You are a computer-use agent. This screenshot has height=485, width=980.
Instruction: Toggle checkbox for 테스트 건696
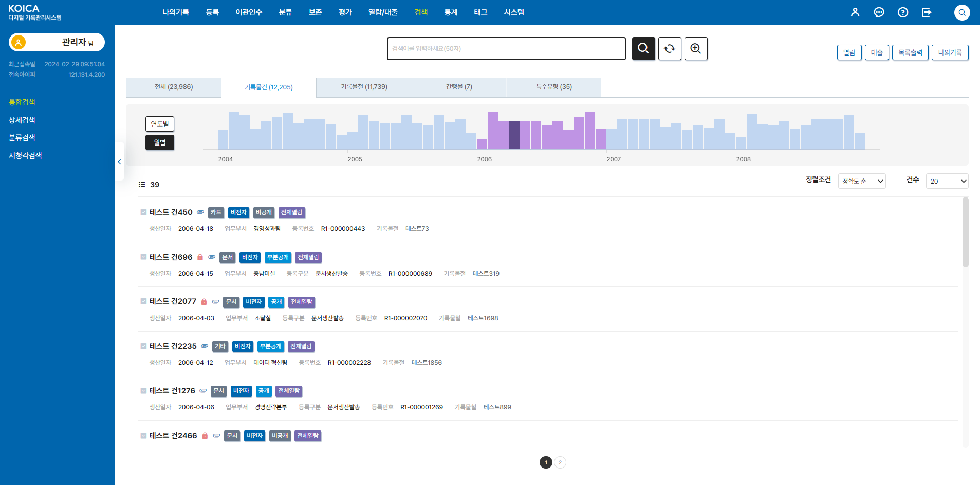(x=143, y=257)
